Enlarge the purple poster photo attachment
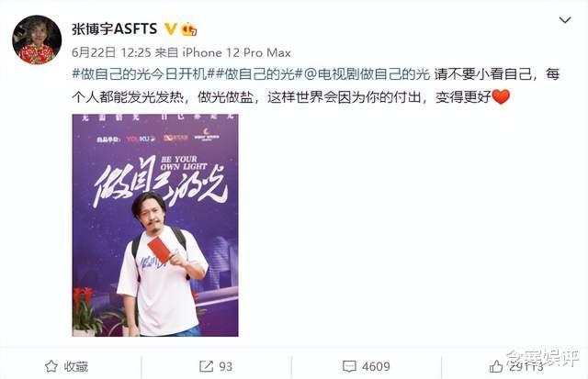 (x=155, y=225)
